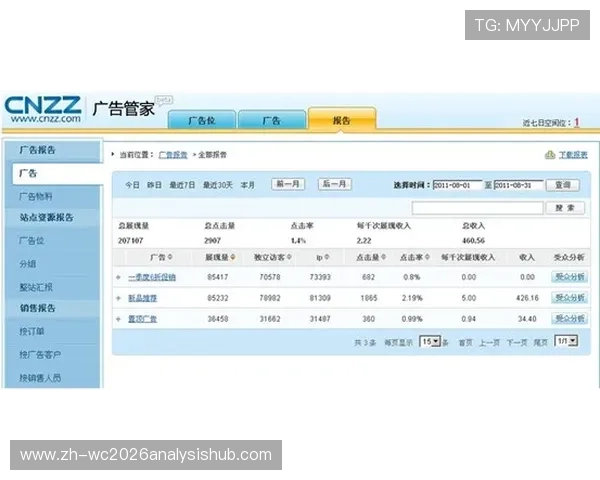
Task: Open 受众分析 for 一季度6折促销 row
Action: 569,277
